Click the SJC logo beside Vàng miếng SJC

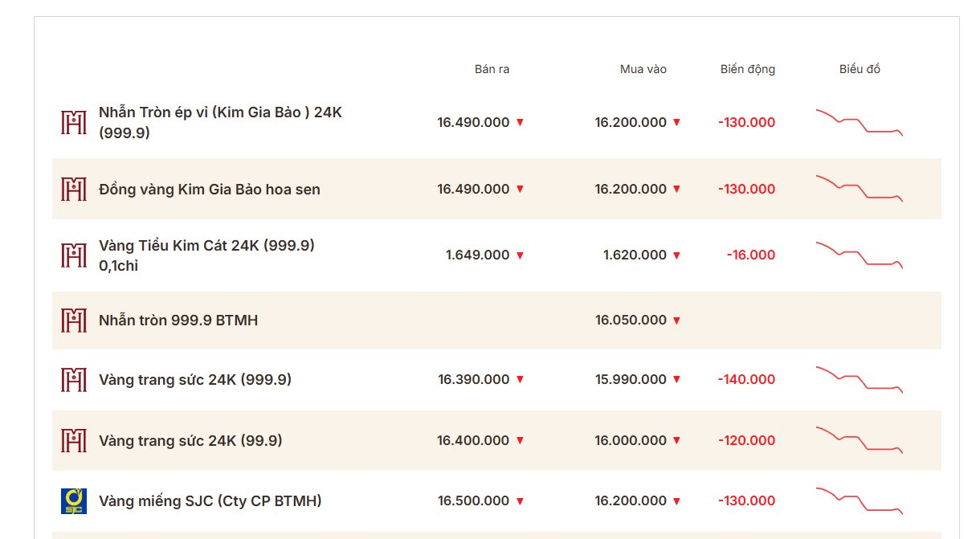pos(74,500)
